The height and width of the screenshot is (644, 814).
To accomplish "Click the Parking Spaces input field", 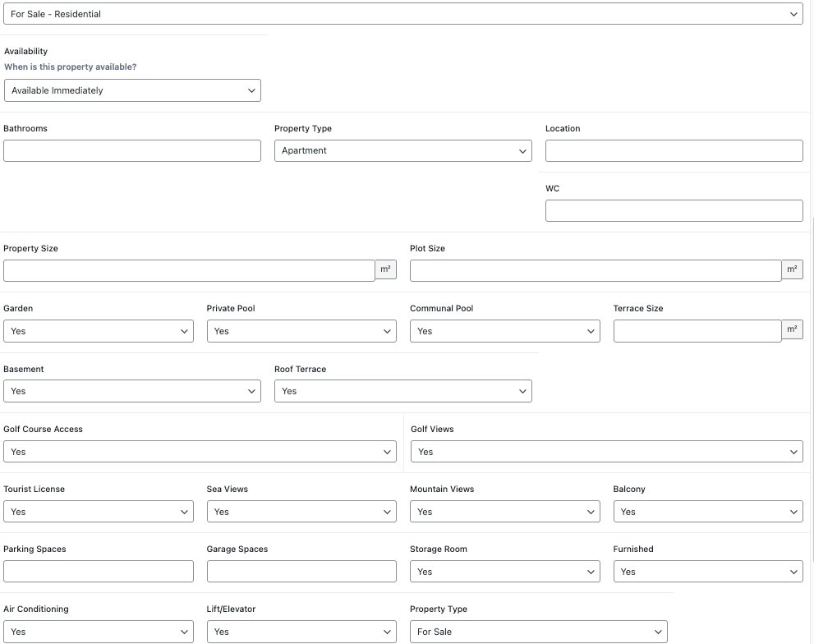I will tap(99, 572).
